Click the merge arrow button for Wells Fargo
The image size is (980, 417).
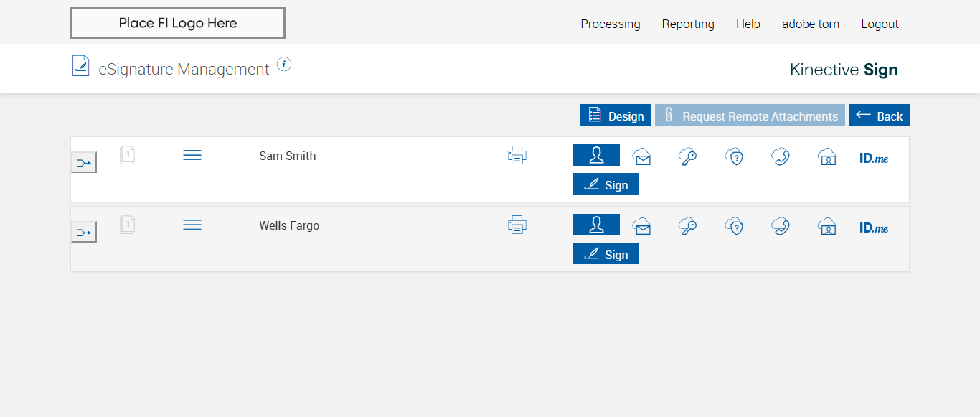click(84, 233)
